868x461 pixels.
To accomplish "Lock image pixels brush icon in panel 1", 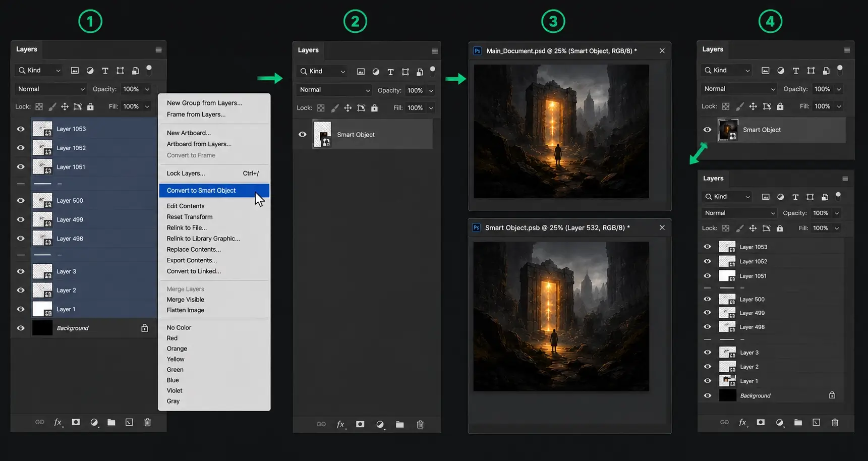I will click(x=52, y=106).
